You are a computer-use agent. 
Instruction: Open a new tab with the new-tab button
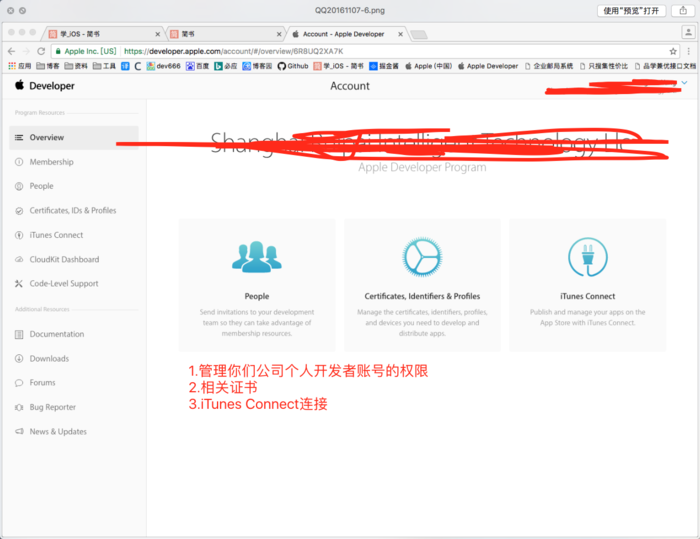(x=419, y=34)
